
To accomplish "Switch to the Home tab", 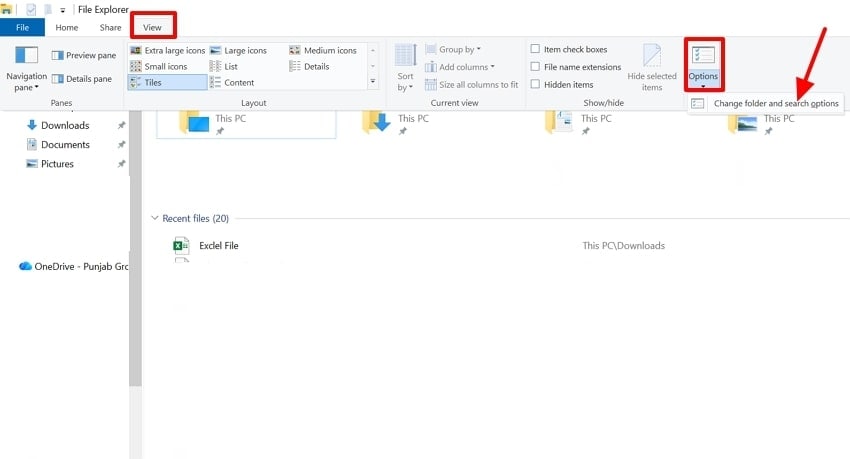I will [x=67, y=27].
